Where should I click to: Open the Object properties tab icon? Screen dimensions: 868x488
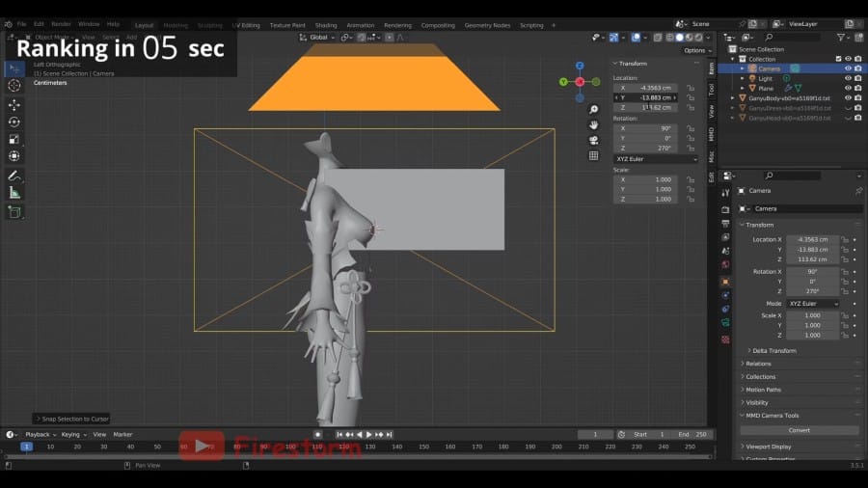725,282
